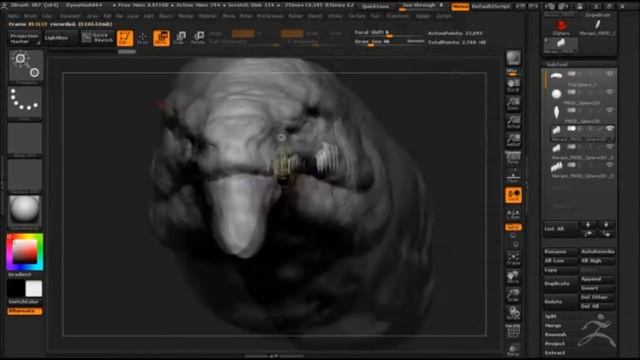Image resolution: width=640 pixels, height=360 pixels.
Task: Set view to Actual size icon
Action: point(513,121)
